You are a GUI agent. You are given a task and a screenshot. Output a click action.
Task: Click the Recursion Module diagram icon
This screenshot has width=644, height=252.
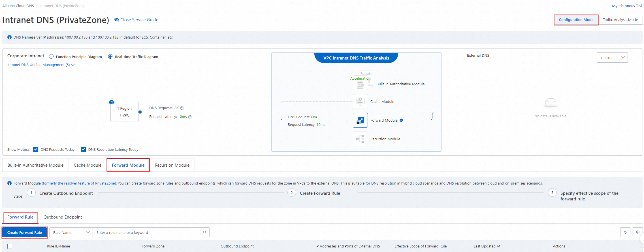(x=360, y=139)
